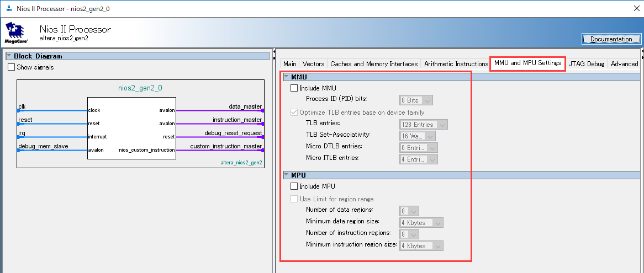Open the Process ID (PID) bits dropdown

tap(416, 100)
